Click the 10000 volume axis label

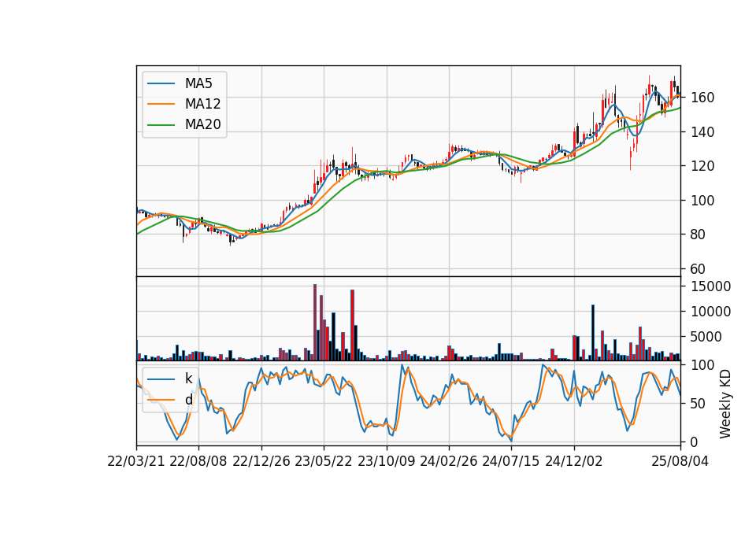(710, 312)
